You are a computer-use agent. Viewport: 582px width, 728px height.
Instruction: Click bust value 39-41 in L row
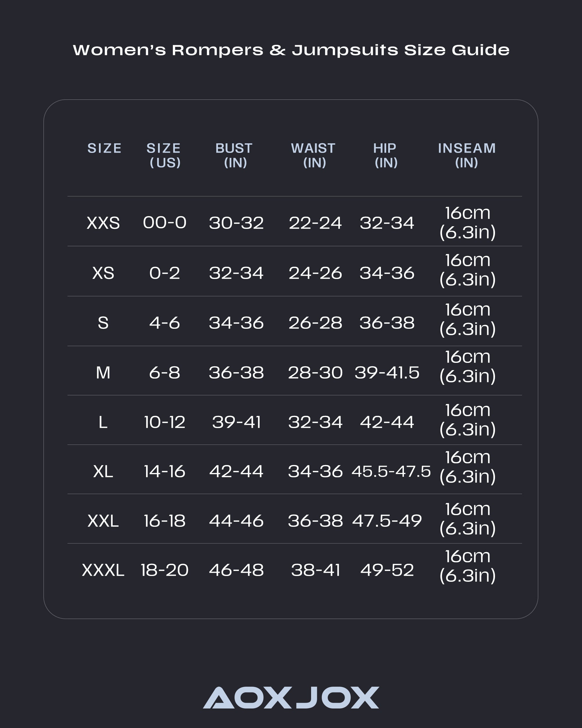tap(236, 422)
